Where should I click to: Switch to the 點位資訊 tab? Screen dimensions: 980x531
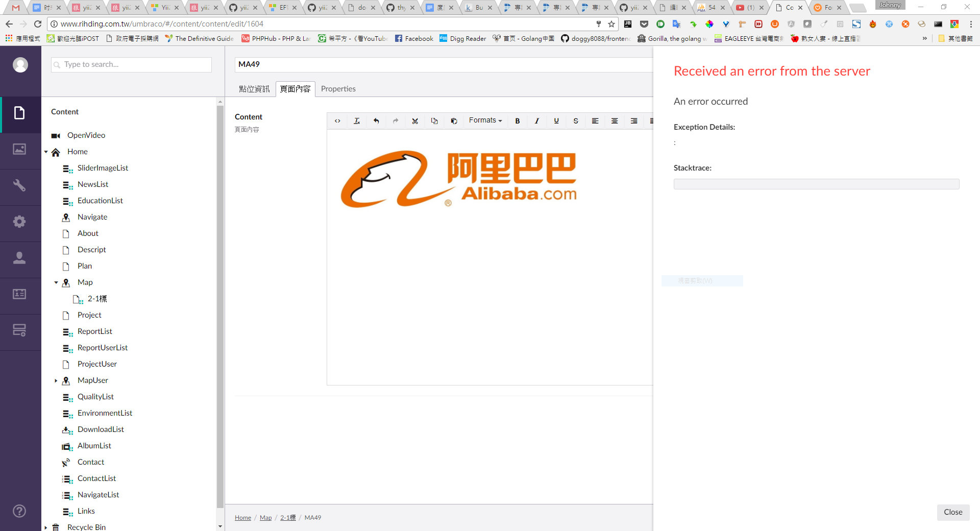tap(254, 89)
